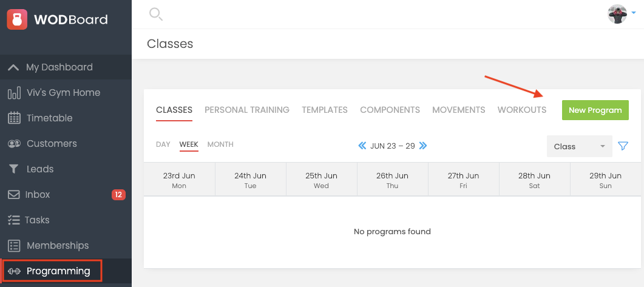This screenshot has width=644, height=287.
Task: Go to previous week with double-left arrows
Action: 362,146
